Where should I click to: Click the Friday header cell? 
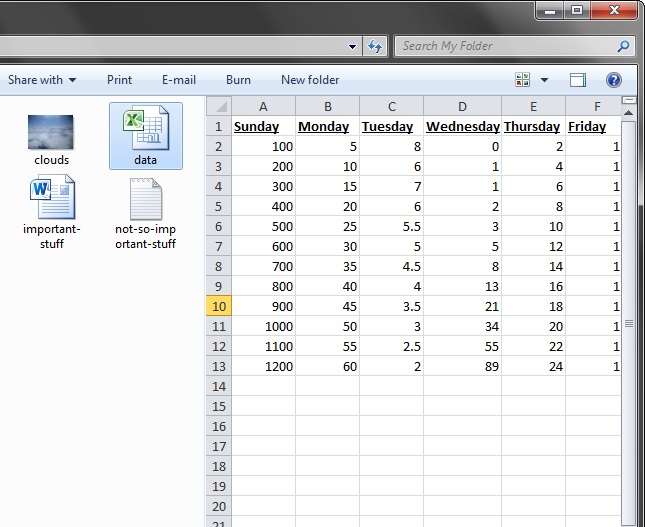click(593, 126)
